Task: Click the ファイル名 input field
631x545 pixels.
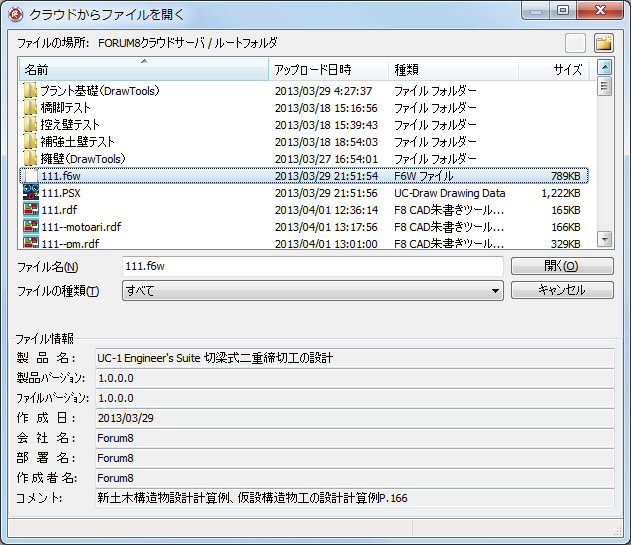Action: 313,266
